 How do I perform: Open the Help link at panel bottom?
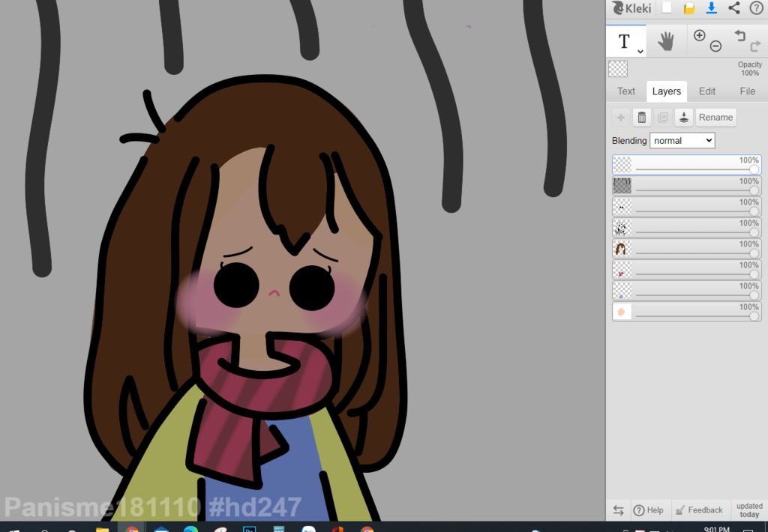point(648,510)
